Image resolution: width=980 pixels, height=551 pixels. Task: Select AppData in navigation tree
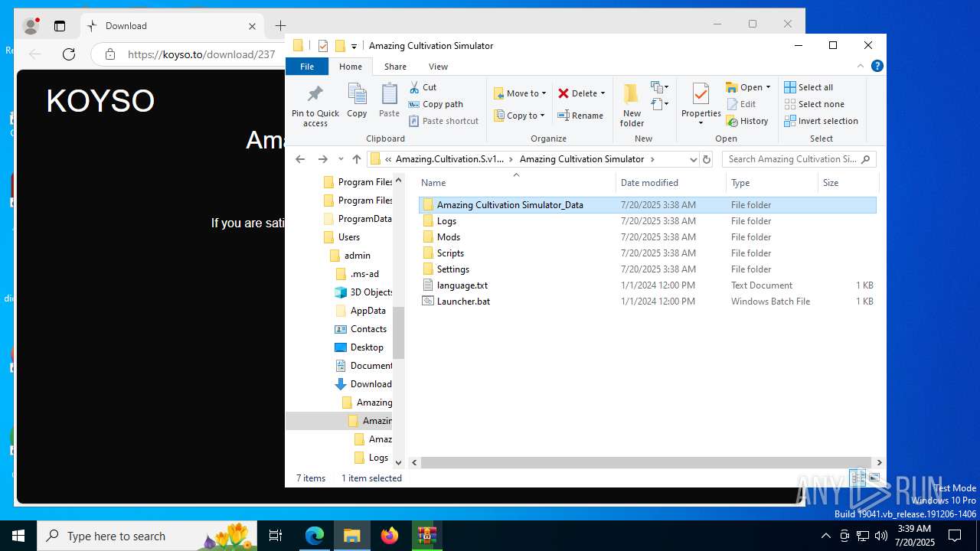pos(367,311)
